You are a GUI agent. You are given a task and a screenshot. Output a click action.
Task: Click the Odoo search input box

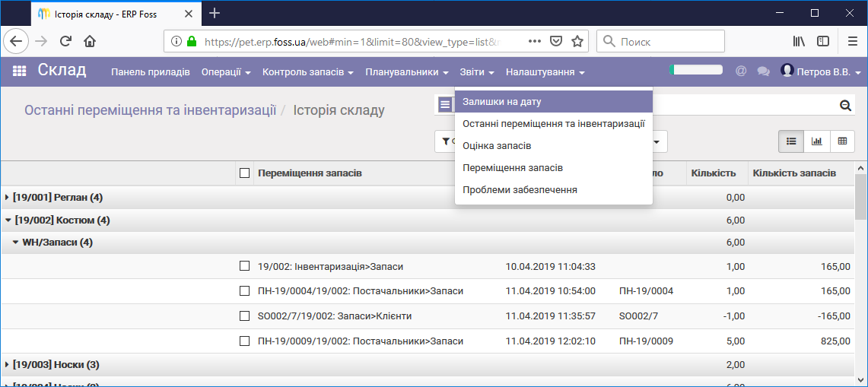pyautogui.click(x=745, y=104)
